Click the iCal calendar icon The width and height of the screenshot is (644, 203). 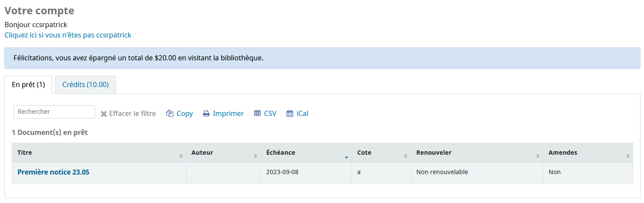coord(290,114)
